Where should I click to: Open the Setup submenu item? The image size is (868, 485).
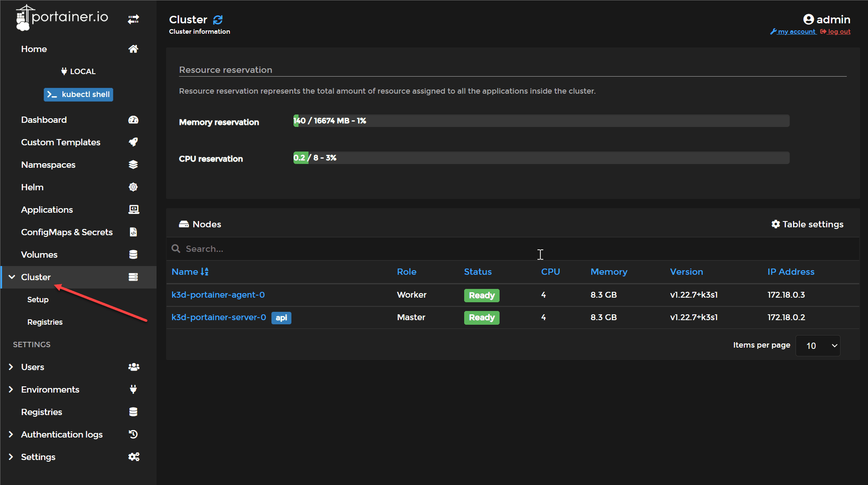[38, 299]
